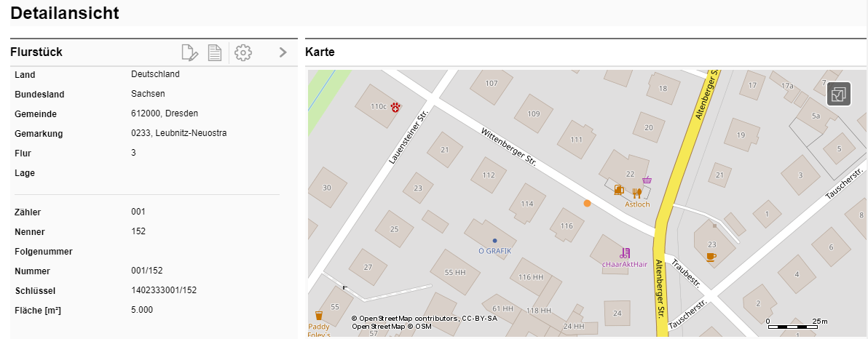Viewport: 868px width, 339px height.
Task: Open the document report icon
Action: coord(215,52)
